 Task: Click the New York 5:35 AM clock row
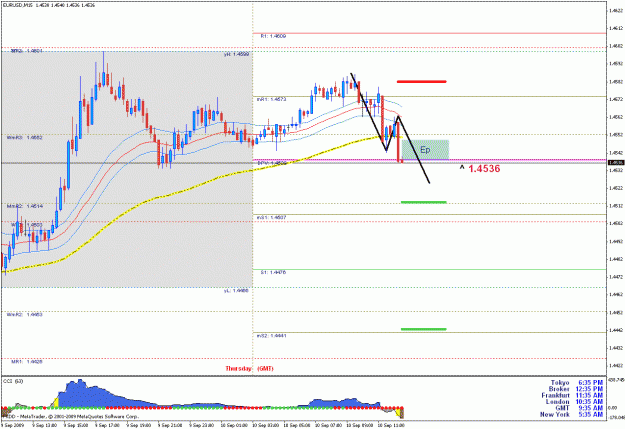pos(571,414)
